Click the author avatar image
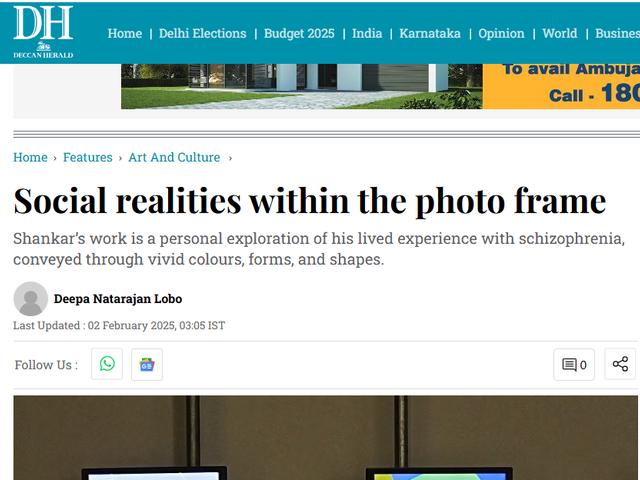640x480 pixels. [x=31, y=299]
